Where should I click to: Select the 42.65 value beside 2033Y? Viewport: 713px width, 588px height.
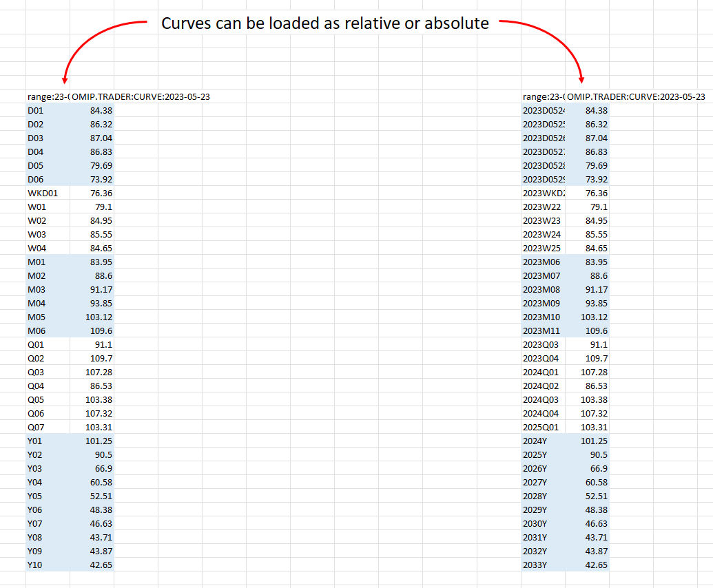[588, 565]
